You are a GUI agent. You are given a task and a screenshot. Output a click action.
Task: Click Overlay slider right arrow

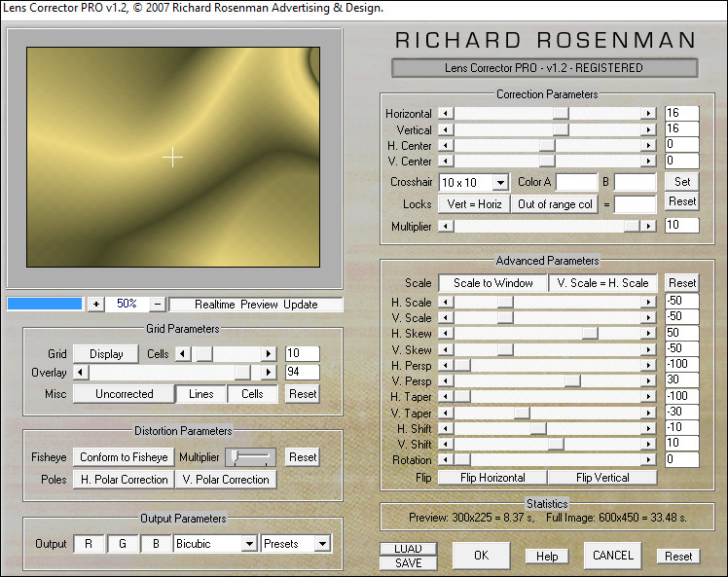(269, 373)
